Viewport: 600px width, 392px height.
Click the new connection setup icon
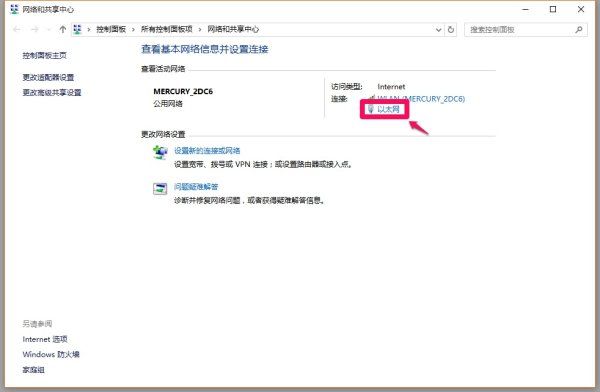(x=160, y=152)
